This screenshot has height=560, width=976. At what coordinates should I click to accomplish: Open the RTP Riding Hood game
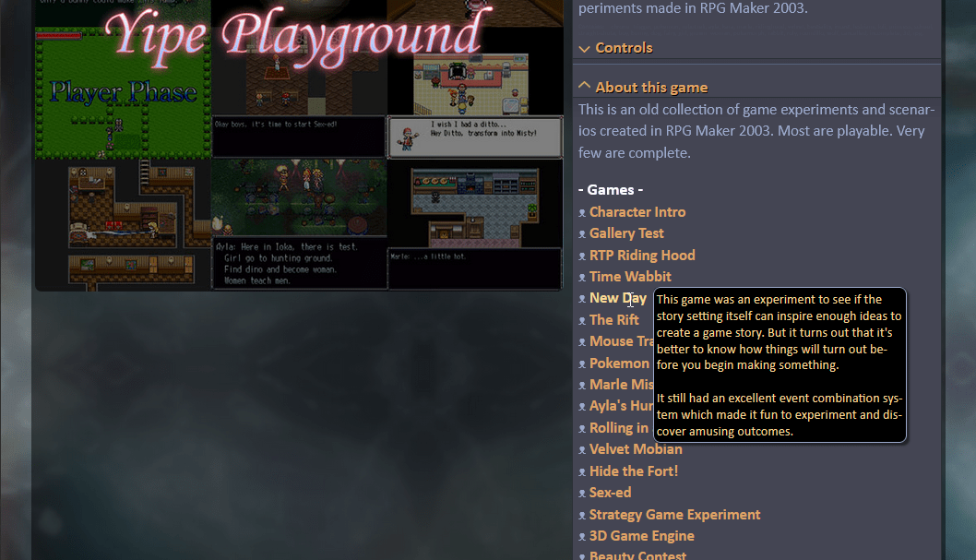[x=642, y=256]
